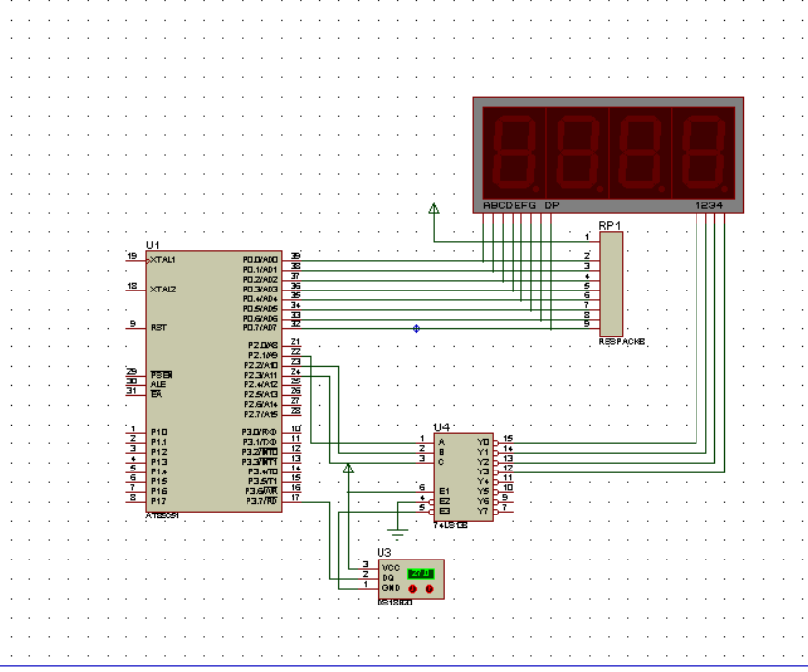This screenshot has width=808, height=672.
Task: Click the P2.2/A10 pin label
Action: click(261, 366)
